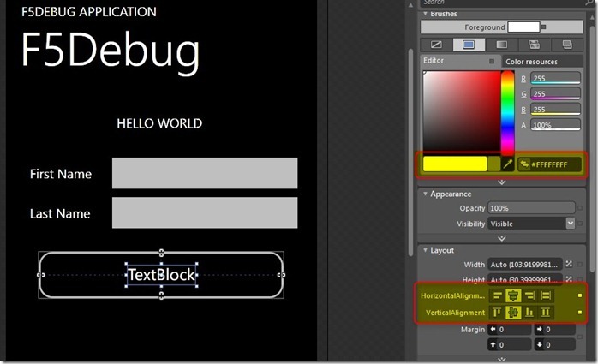
Task: Select the F5DEBUG APPLICATION header text
Action: tap(89, 12)
